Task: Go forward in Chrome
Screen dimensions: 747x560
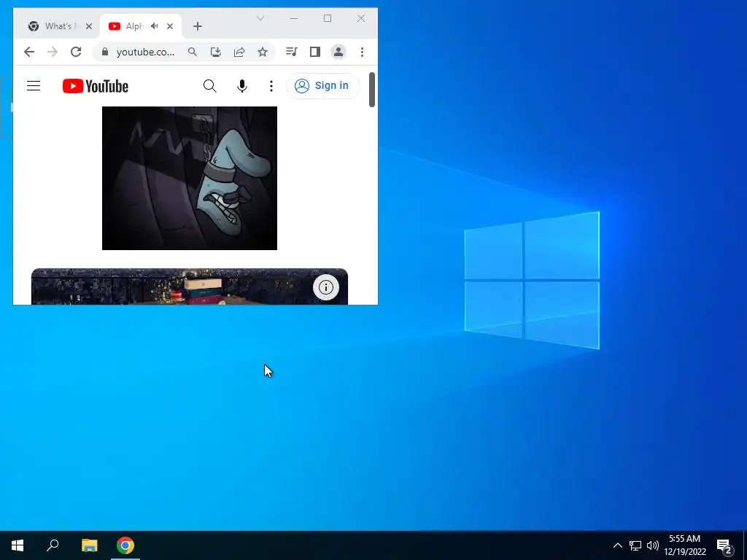Action: [53, 52]
